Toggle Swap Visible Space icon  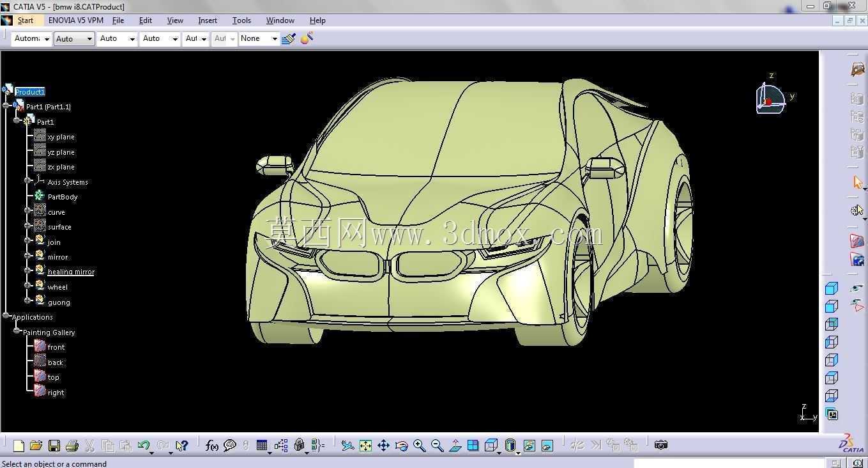pyautogui.click(x=547, y=446)
